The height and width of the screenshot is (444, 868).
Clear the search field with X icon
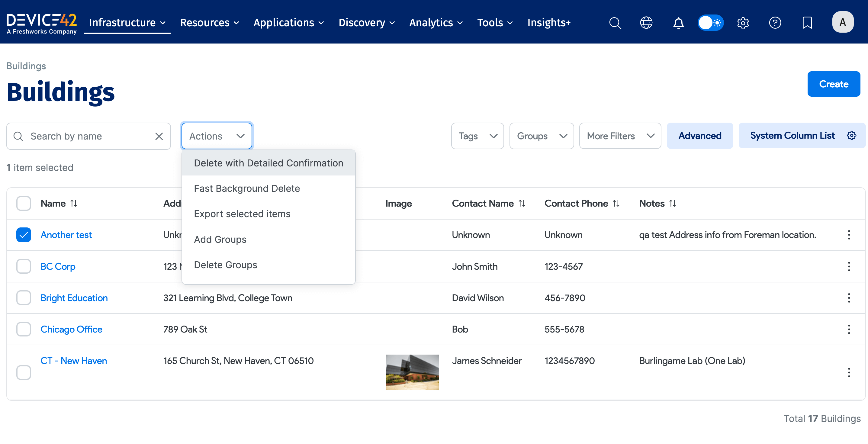coord(159,136)
